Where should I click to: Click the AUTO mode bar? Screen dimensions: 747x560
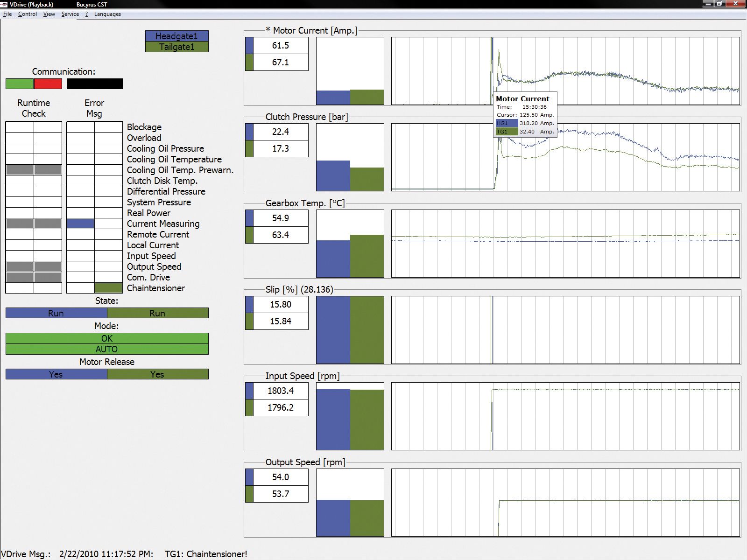[x=107, y=349]
